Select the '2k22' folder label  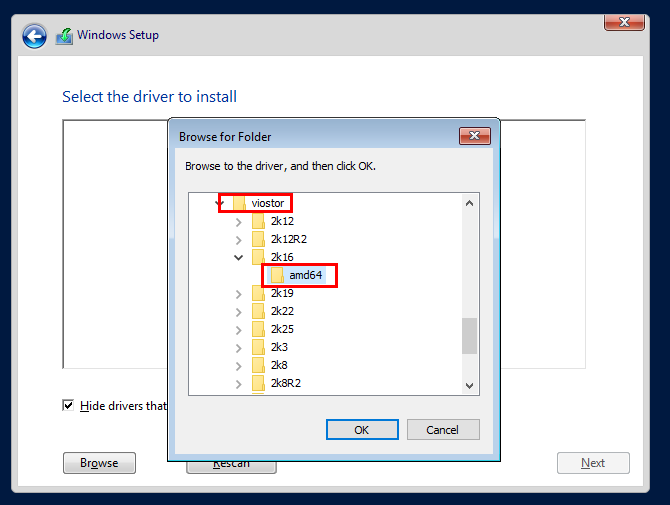click(x=282, y=311)
